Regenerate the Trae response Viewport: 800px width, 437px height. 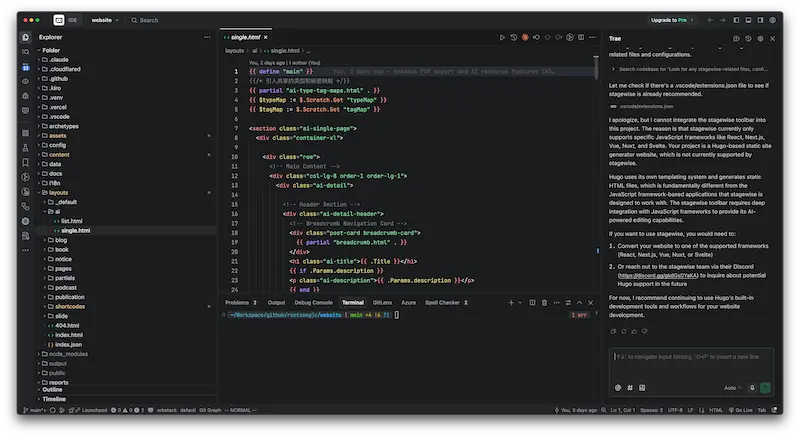pos(623,331)
